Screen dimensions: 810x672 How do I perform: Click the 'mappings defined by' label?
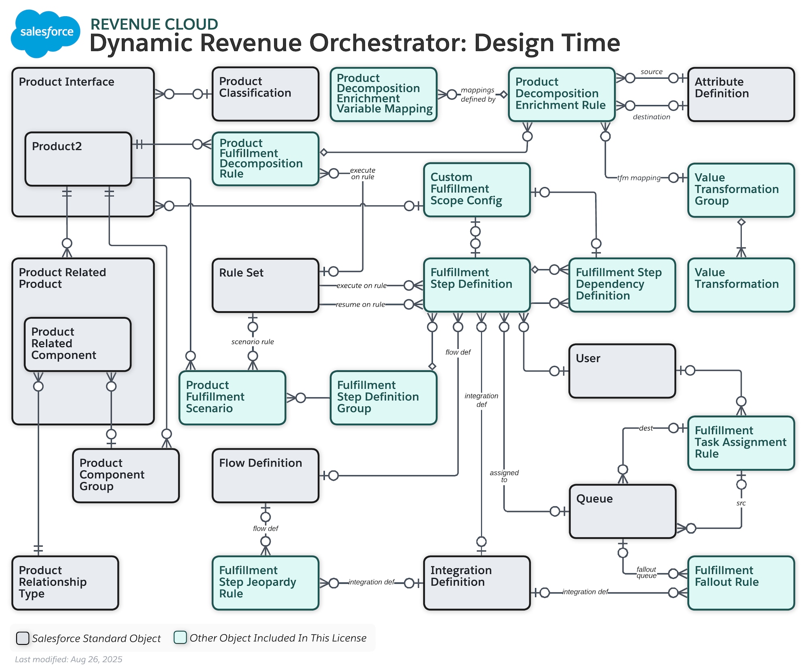click(478, 95)
